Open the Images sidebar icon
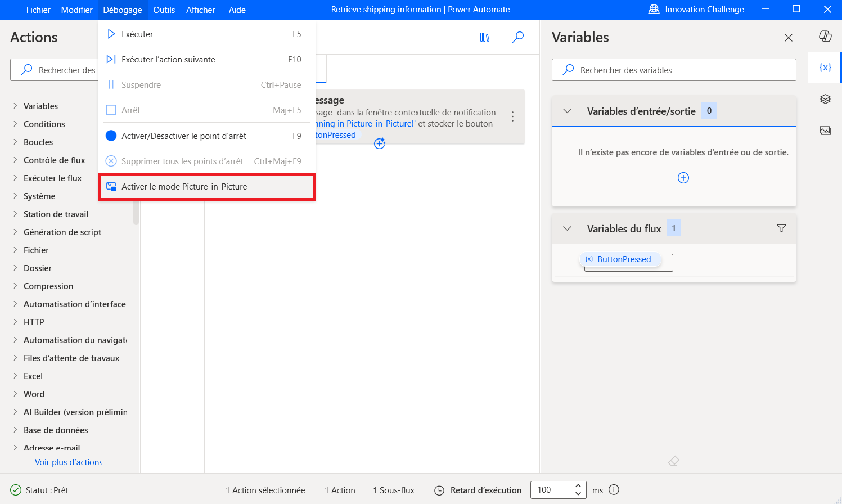Image resolution: width=842 pixels, height=504 pixels. 825,130
